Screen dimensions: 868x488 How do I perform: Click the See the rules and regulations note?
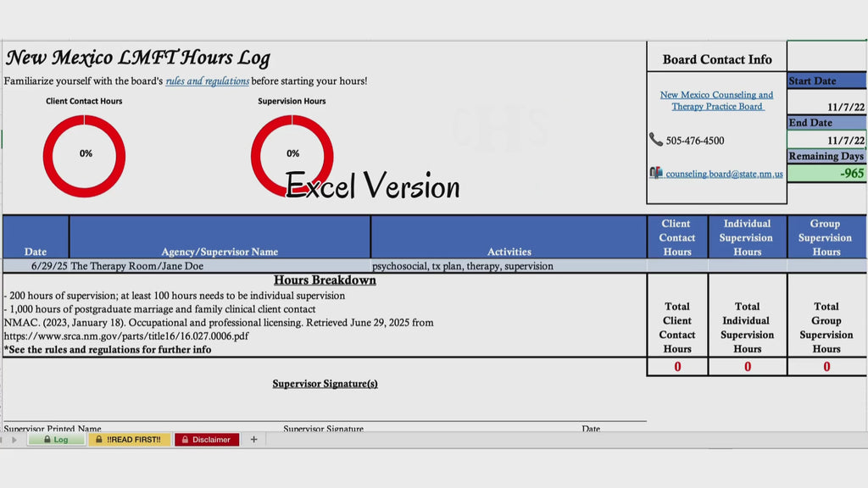[108, 350]
